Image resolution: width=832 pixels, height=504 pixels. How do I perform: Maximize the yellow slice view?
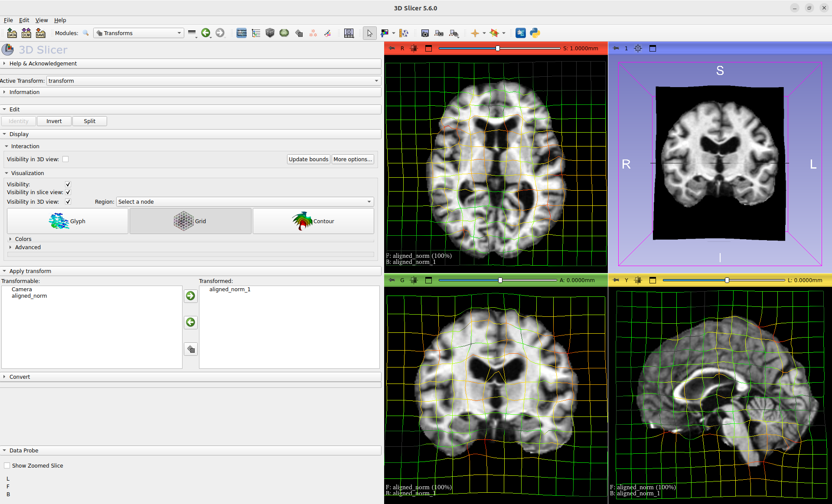click(x=653, y=280)
